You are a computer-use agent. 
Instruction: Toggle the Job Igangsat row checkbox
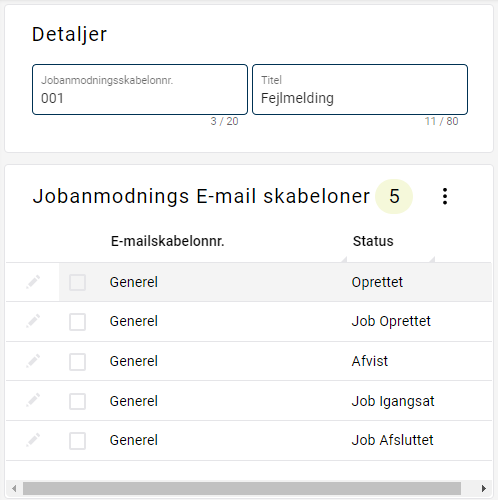tap(77, 401)
